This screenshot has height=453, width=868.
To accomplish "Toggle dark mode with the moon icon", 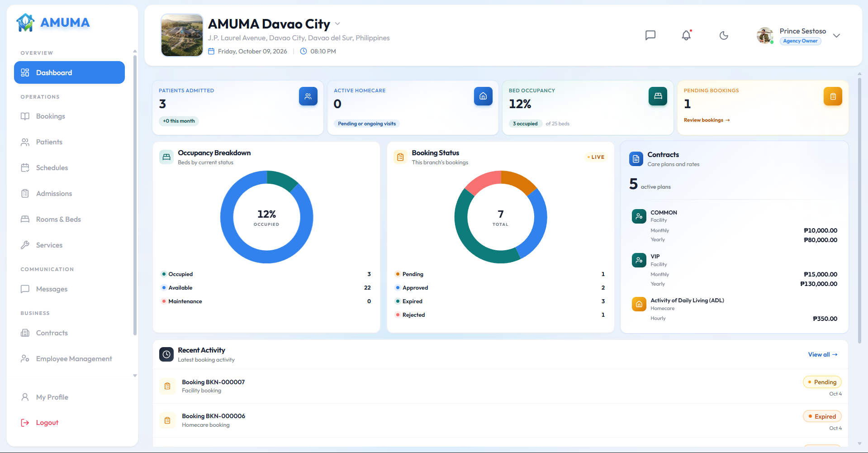I will coord(724,35).
